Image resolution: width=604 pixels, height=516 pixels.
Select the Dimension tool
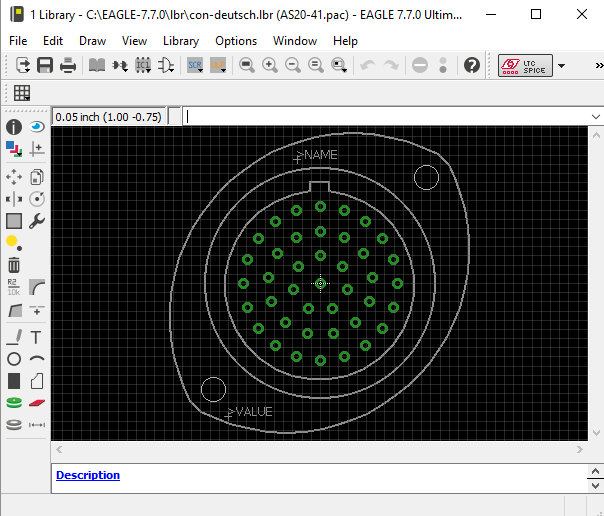coord(37,425)
